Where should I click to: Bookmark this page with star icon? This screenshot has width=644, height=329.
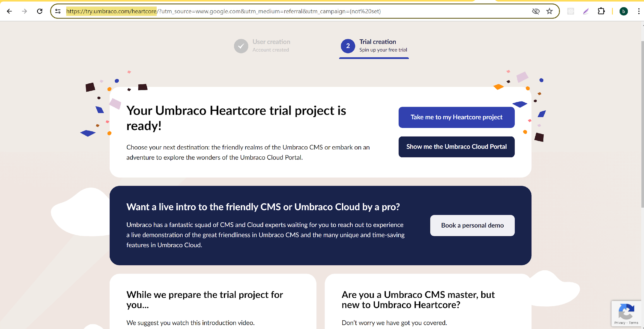point(549,11)
